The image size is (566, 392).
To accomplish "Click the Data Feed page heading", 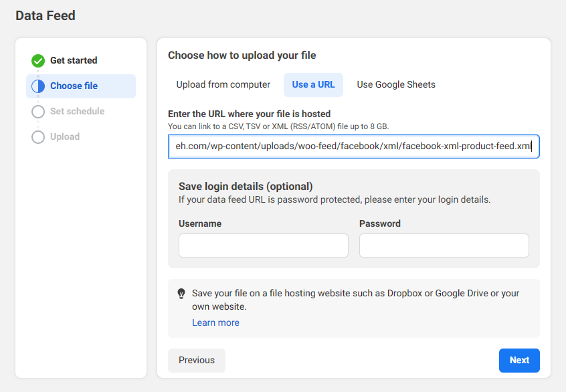I will click(45, 15).
